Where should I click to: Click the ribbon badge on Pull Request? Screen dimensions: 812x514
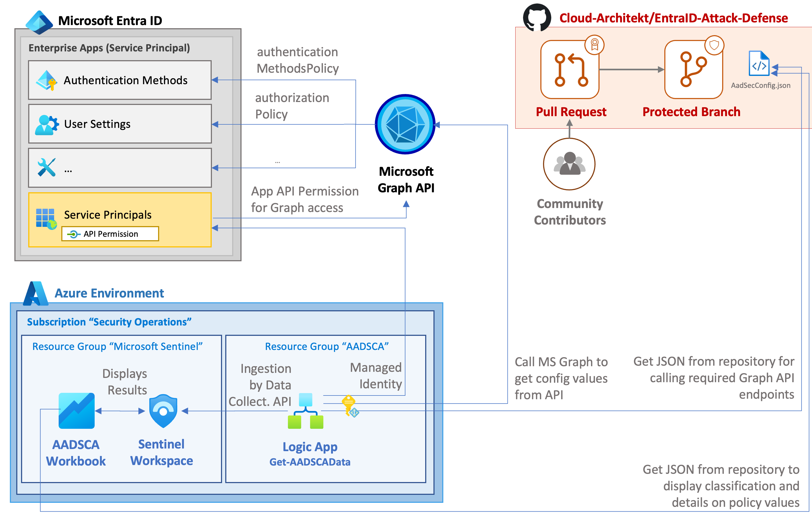594,44
